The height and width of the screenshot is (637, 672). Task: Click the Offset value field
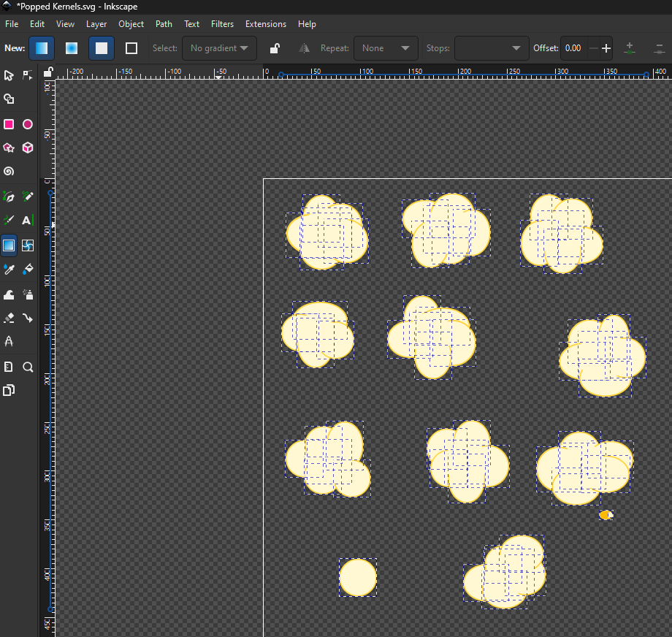(x=575, y=48)
